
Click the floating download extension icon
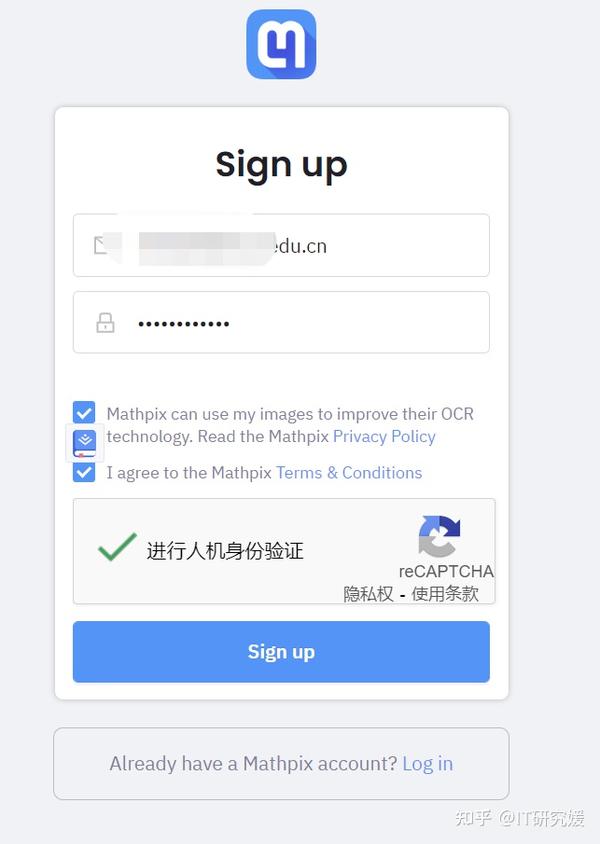84,444
